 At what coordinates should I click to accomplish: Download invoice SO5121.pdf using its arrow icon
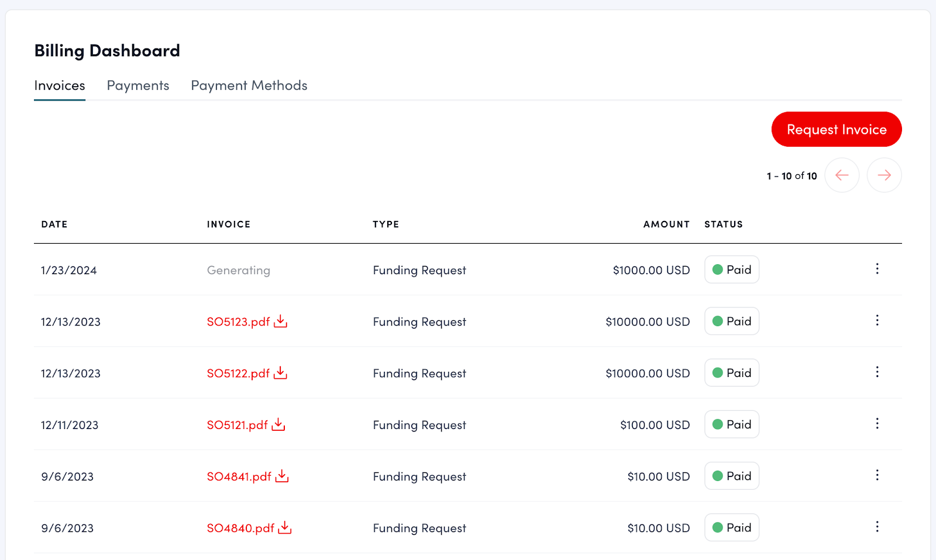click(278, 424)
